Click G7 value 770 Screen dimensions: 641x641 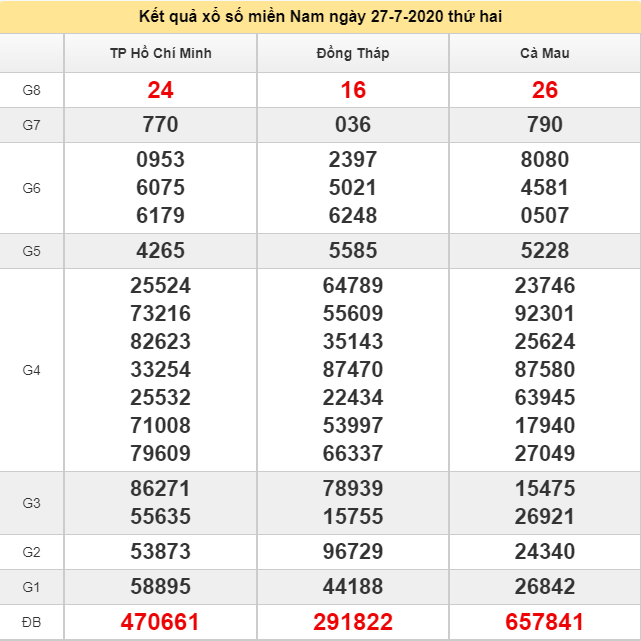pos(160,124)
